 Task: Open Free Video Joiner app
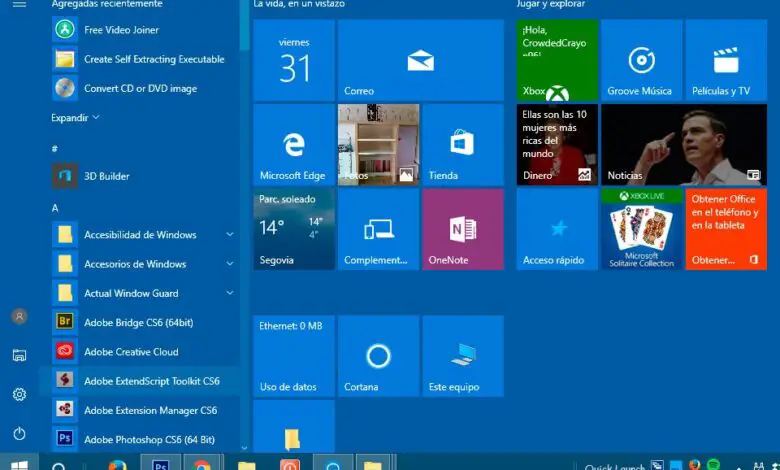tap(139, 30)
